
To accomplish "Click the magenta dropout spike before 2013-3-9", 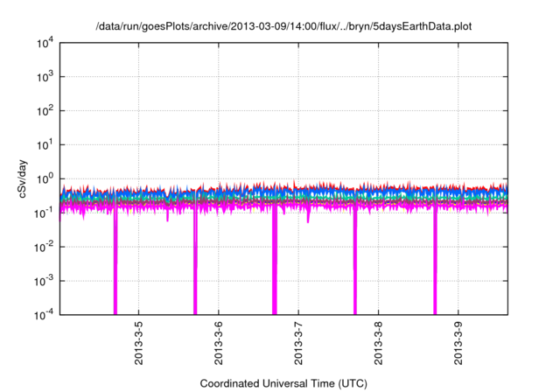I will [436, 261].
